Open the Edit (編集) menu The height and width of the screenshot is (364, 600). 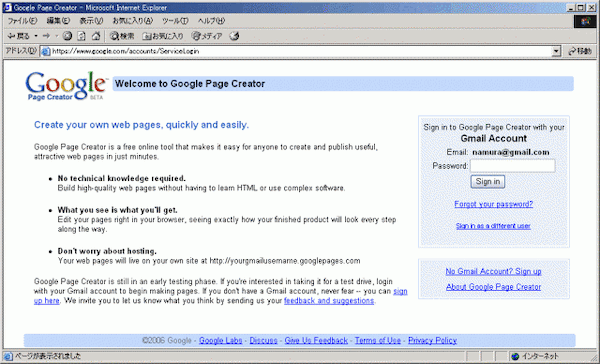click(x=58, y=21)
